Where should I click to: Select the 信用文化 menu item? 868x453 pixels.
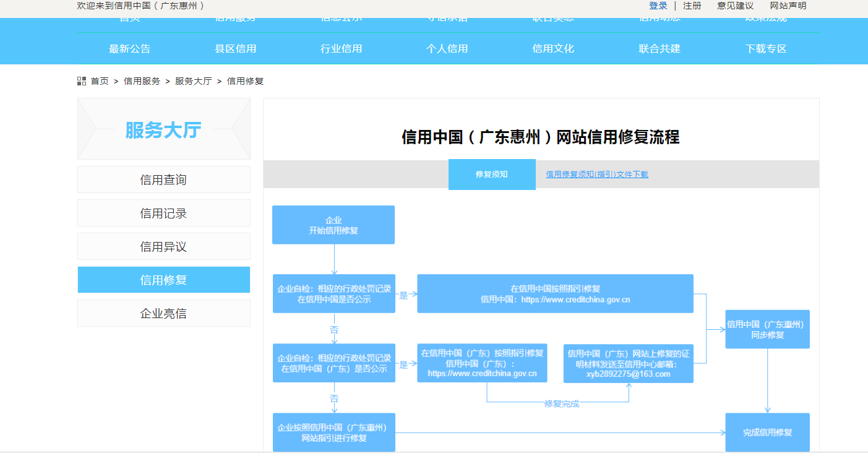coord(554,49)
